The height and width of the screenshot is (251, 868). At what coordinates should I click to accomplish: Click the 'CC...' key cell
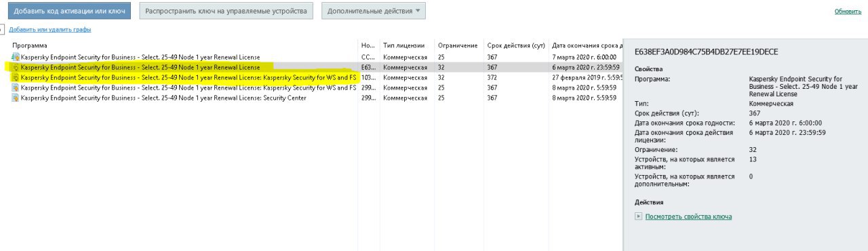pos(368,58)
